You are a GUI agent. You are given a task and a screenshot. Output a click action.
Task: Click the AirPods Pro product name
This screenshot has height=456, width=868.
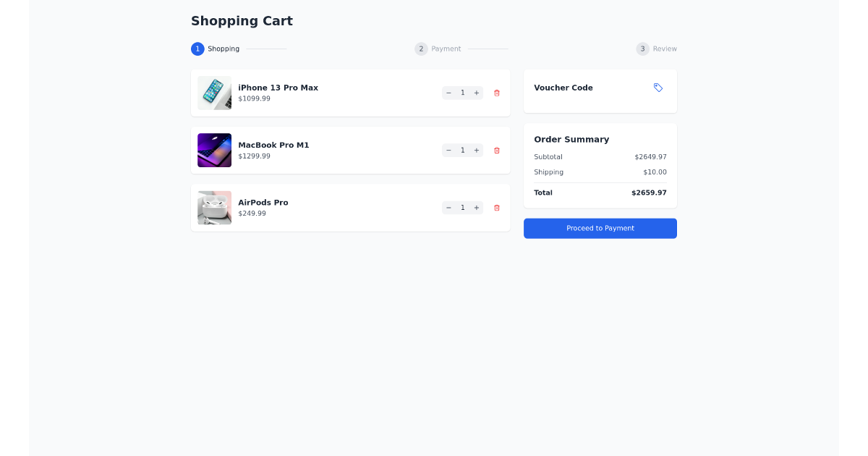pyautogui.click(x=263, y=202)
